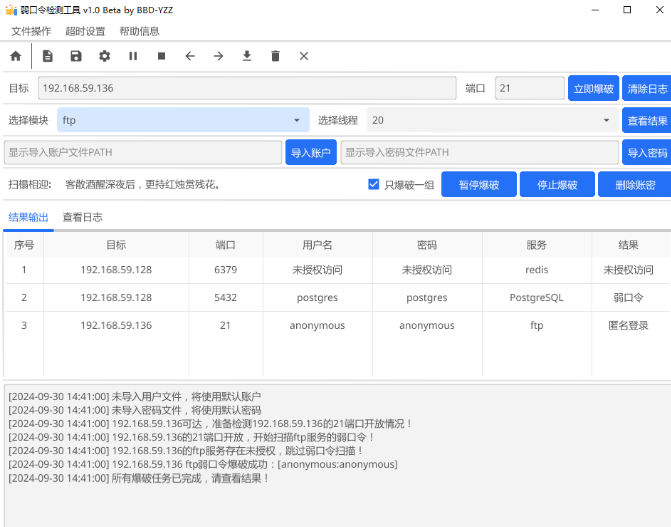The image size is (671, 527).
Task: Open new file document icon
Action: (48, 56)
